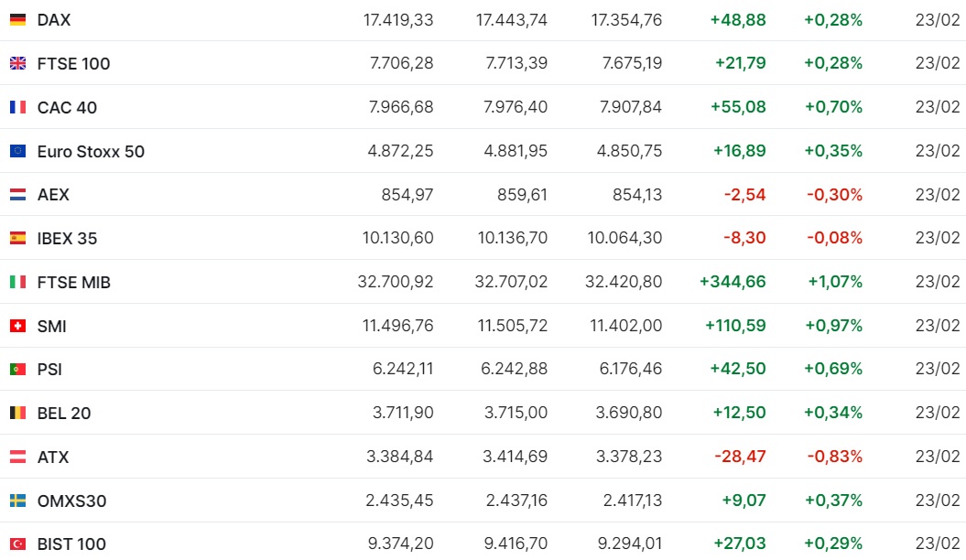The height and width of the screenshot is (560, 966).
Task: Click the French flag icon beside CAC 40
Action: [17, 107]
